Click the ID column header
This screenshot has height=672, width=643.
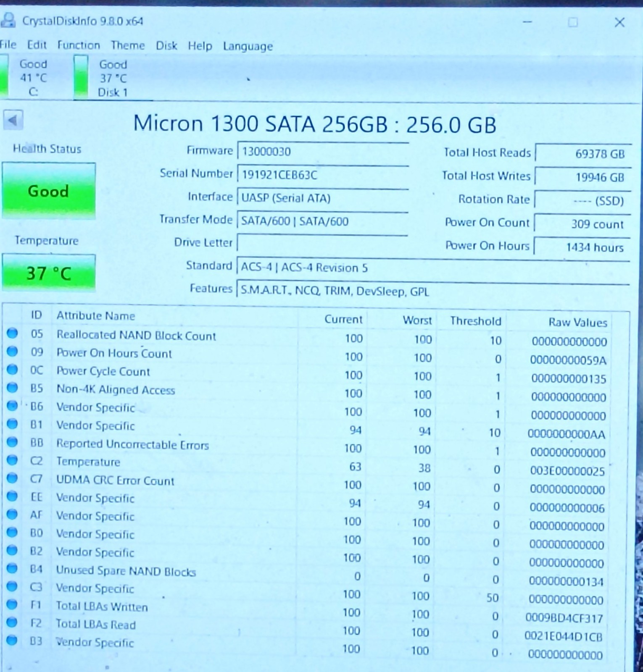click(37, 315)
